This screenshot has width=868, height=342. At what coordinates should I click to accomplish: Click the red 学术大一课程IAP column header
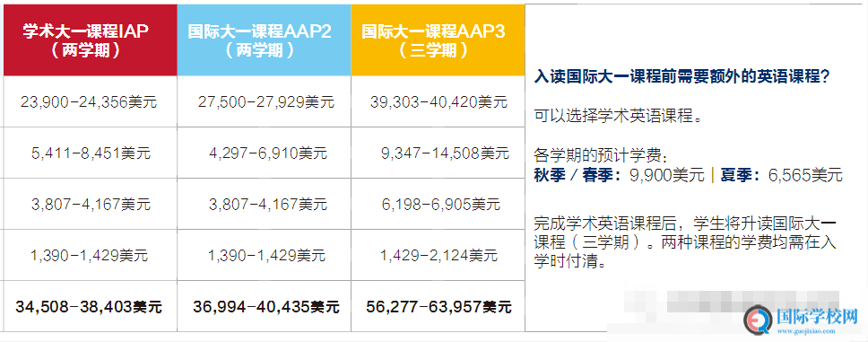[91, 39]
